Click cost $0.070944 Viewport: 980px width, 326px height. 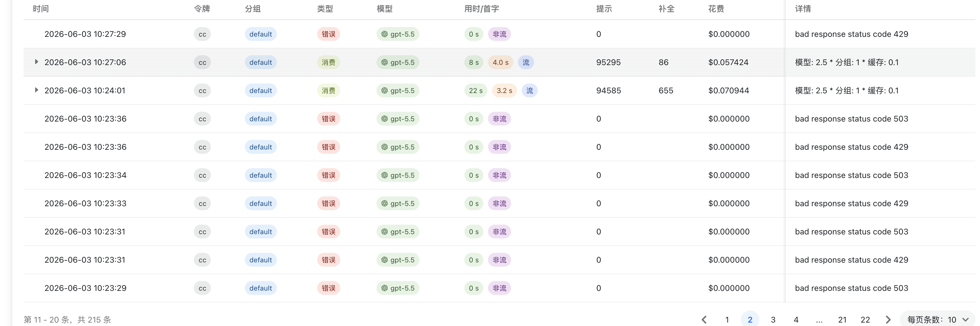[x=729, y=90]
